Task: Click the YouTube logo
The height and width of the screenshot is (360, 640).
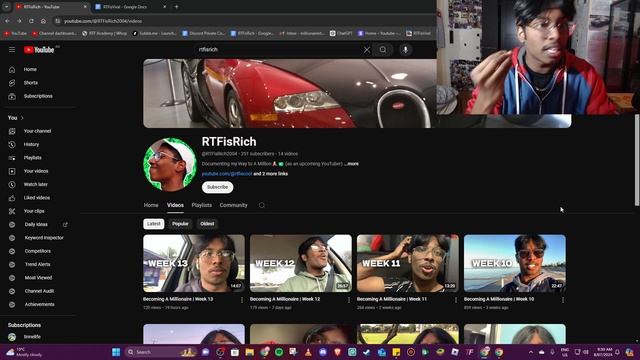Action: coord(39,50)
